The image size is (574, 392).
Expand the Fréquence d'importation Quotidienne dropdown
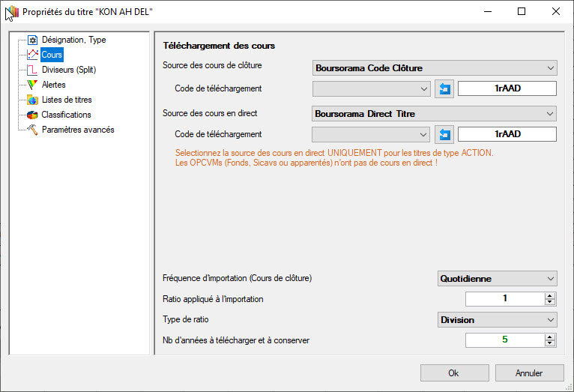pyautogui.click(x=498, y=279)
